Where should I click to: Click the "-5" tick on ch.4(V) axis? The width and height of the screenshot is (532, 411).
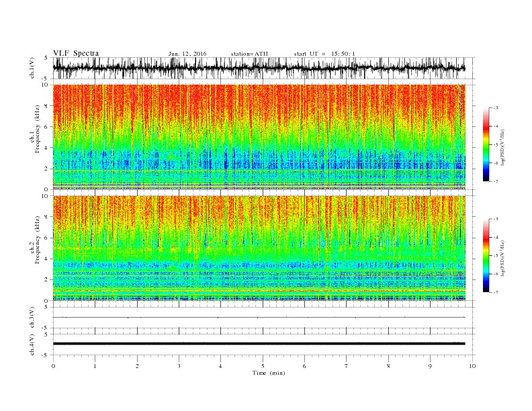45,355
